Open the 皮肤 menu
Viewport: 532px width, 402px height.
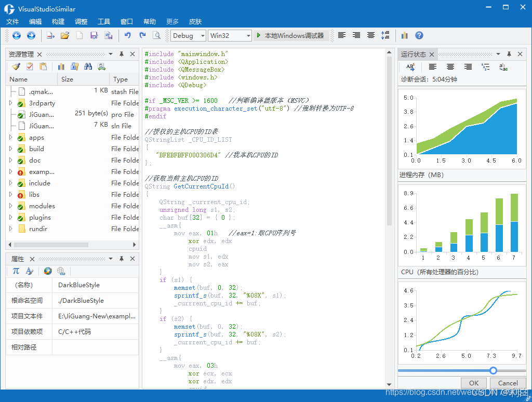click(195, 22)
